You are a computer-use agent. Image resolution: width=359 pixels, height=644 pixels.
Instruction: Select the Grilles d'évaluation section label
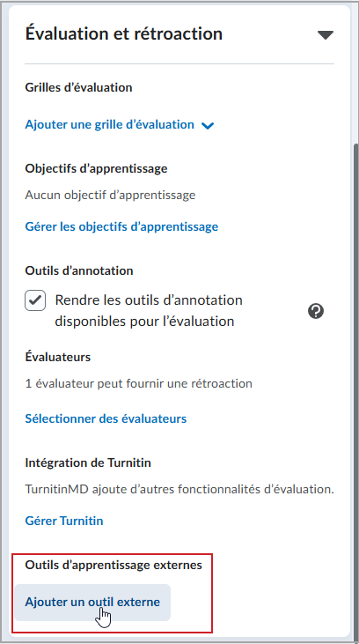[x=79, y=87]
